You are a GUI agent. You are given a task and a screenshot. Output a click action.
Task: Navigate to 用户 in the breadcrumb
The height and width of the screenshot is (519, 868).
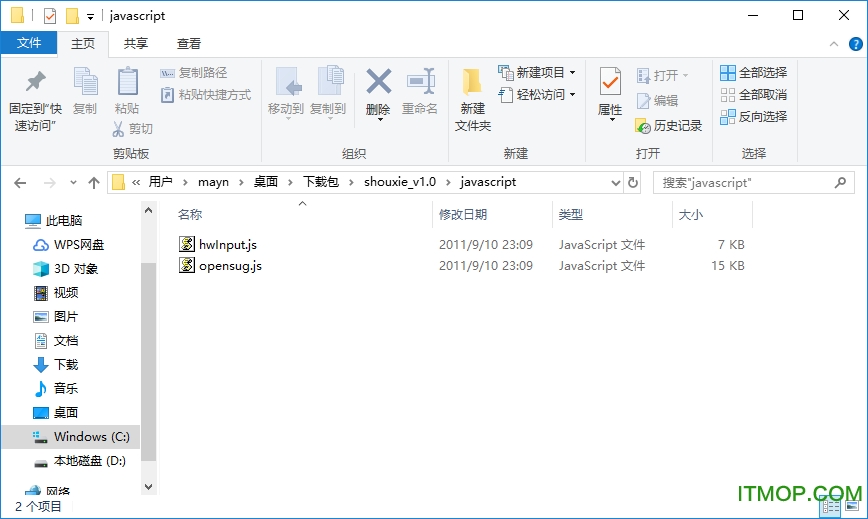[161, 182]
